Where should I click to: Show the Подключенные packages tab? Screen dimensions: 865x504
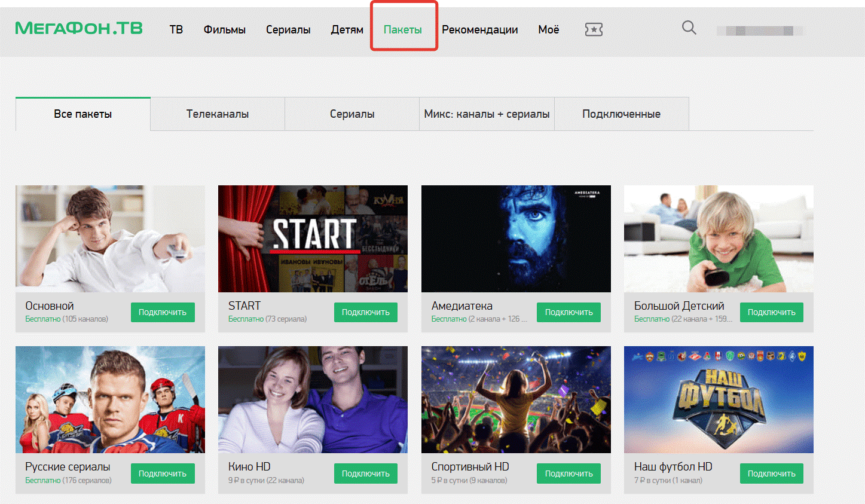[621, 114]
